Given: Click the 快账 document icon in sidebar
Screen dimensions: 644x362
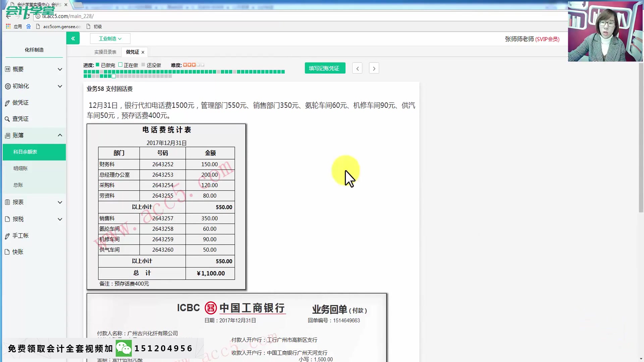Looking at the screenshot, I should click(7, 252).
